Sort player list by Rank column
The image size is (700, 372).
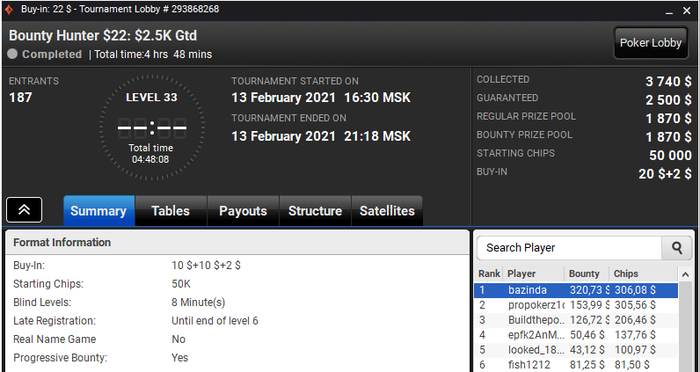(489, 274)
